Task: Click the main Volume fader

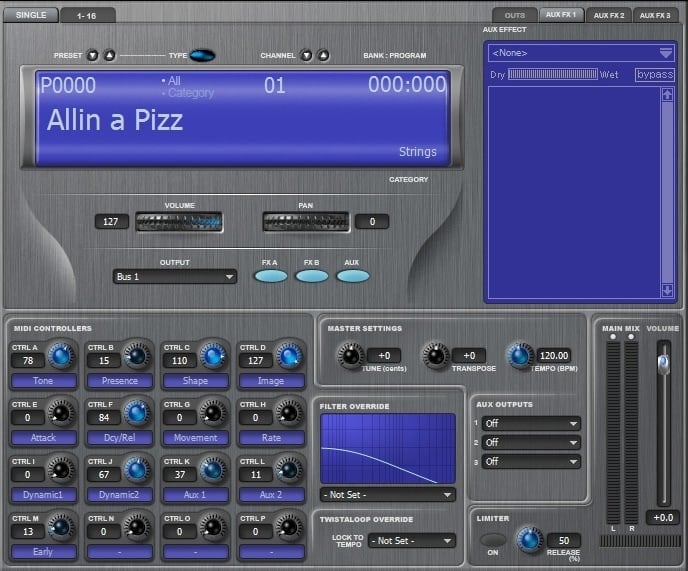Action: point(661,364)
